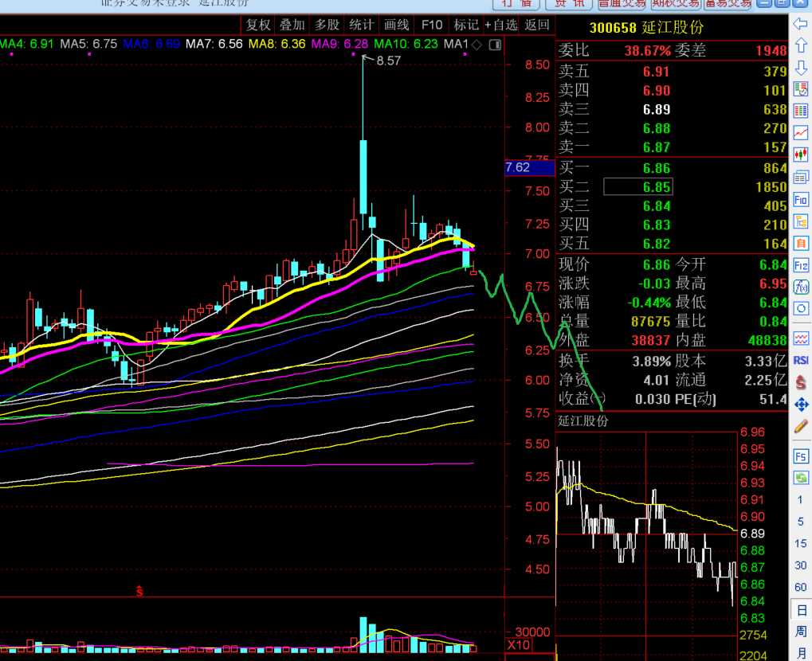Toggle the side panel icon beside the diamond

pos(495,45)
